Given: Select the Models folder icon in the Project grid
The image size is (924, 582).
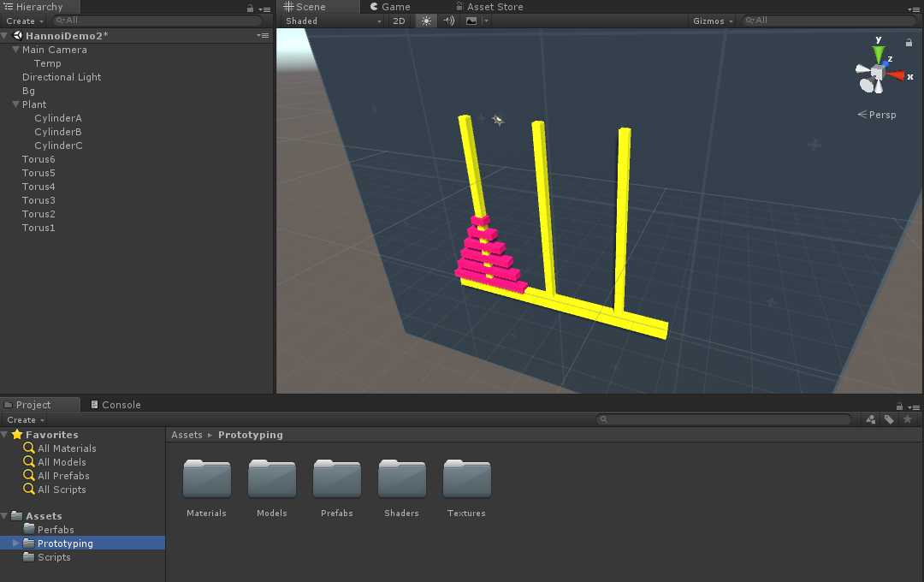Looking at the screenshot, I should pos(272,478).
